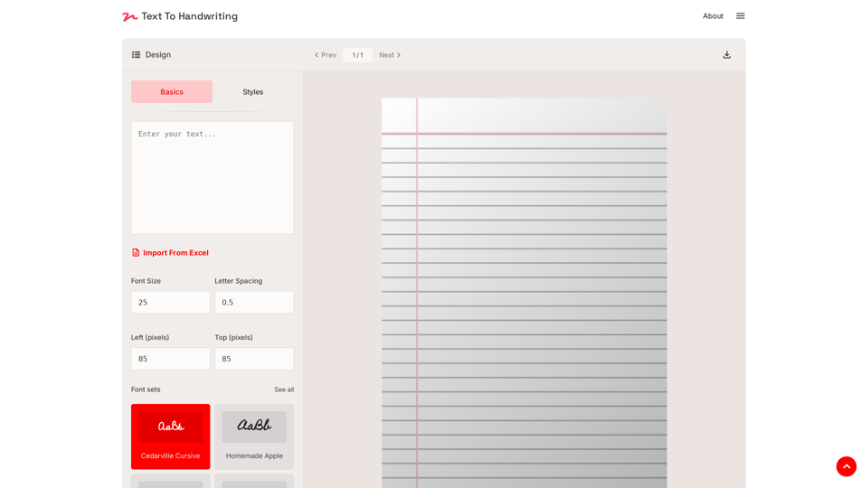Click the Import From Excel file icon
This screenshot has width=868, height=488.
click(136, 253)
